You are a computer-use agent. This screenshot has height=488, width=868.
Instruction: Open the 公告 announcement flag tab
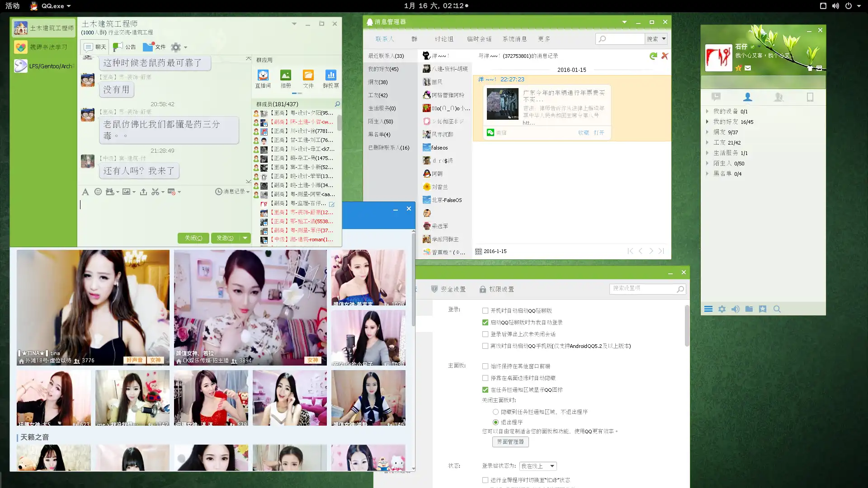tap(124, 47)
